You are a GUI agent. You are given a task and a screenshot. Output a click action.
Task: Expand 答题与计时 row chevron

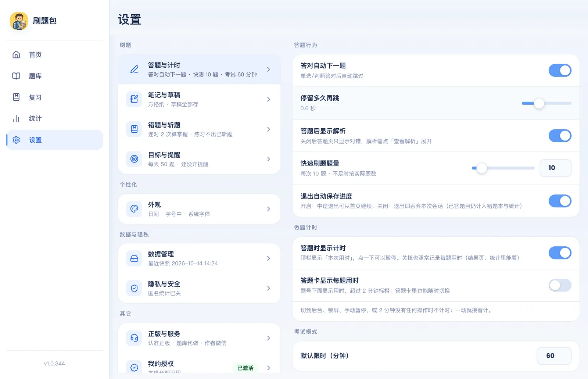click(x=269, y=69)
